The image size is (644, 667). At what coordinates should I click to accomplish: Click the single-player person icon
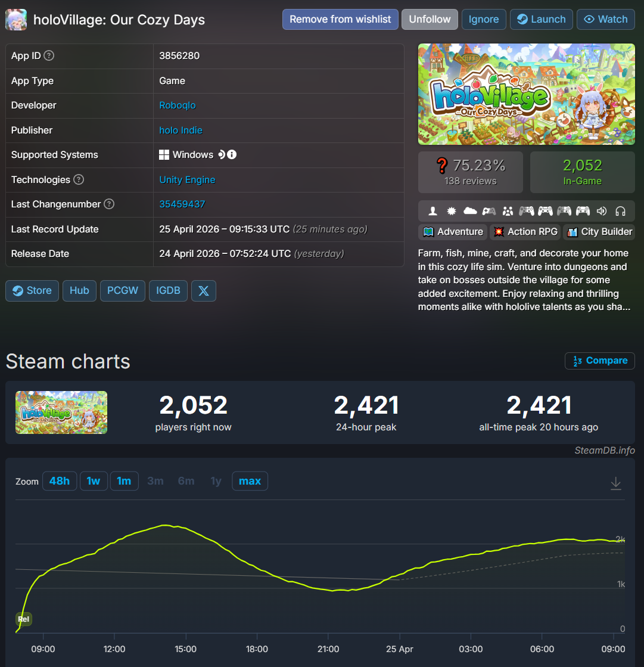(x=433, y=211)
